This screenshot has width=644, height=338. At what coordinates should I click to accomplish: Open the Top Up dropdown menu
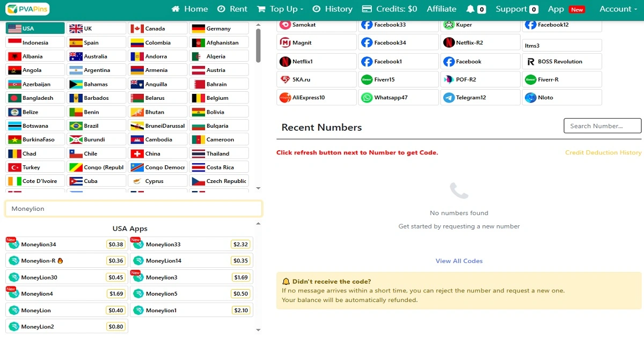[x=280, y=9]
